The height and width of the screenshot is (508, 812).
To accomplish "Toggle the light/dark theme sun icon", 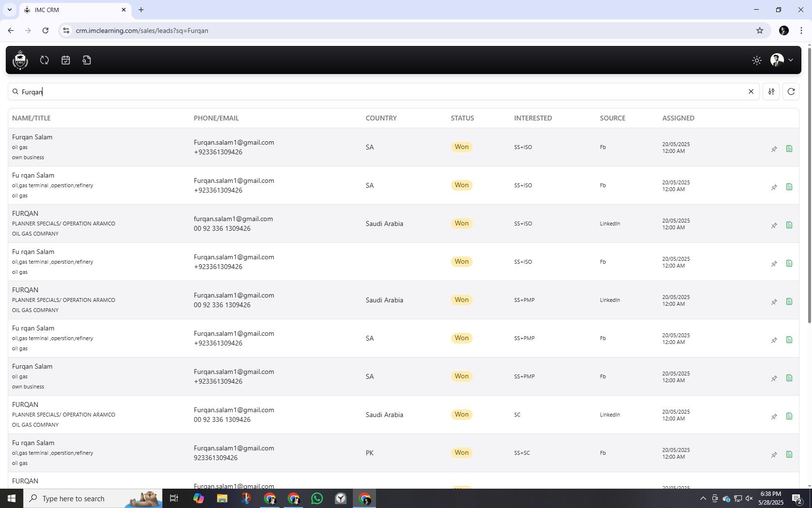I will click(x=757, y=60).
